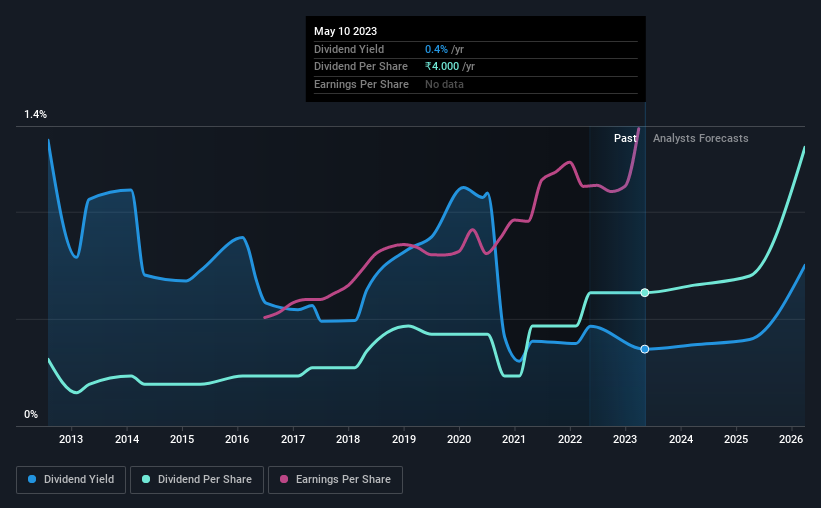821x508 pixels.
Task: Toggle the Dividend Per Share legend button
Action: point(197,480)
